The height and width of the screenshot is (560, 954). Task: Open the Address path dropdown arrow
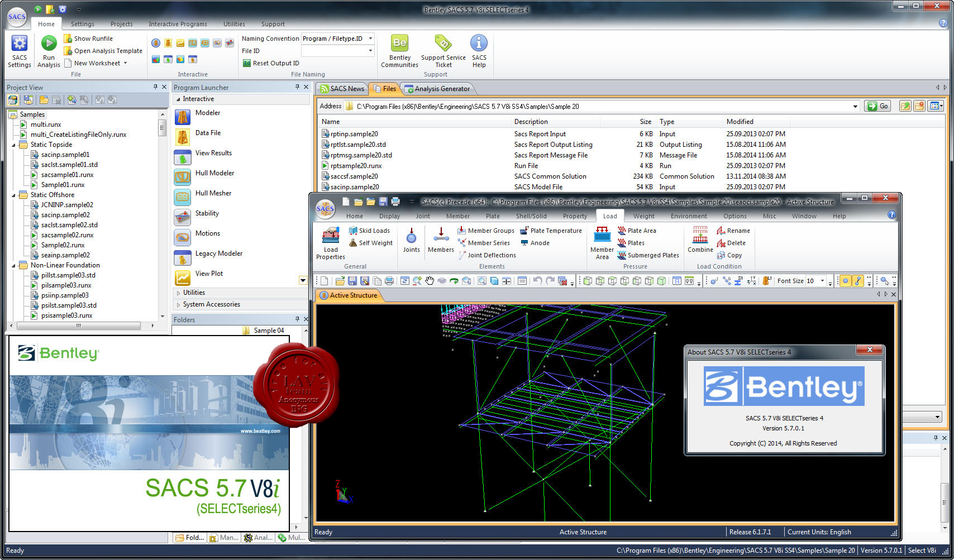pyautogui.click(x=855, y=107)
